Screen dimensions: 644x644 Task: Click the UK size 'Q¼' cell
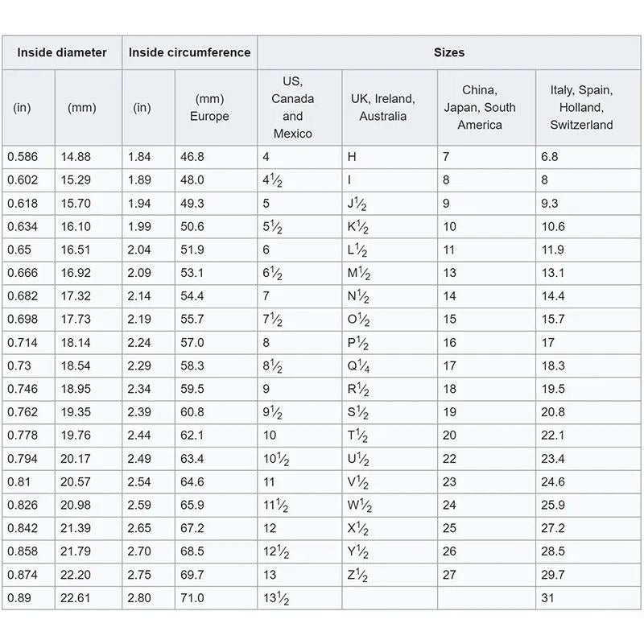point(359,366)
